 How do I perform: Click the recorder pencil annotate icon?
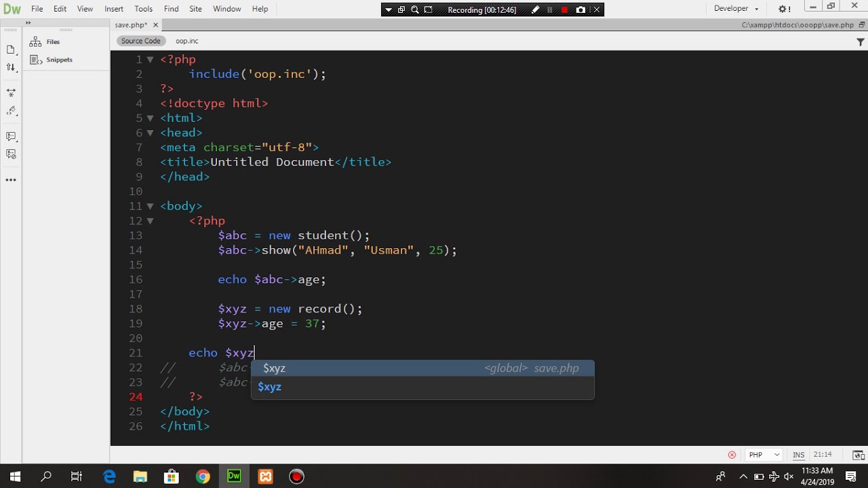[535, 10]
